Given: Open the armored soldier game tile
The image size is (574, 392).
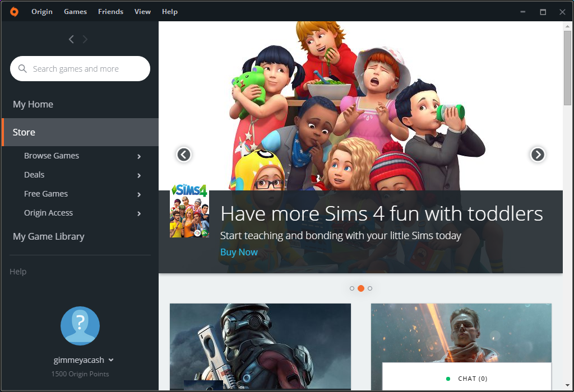Looking at the screenshot, I should [x=260, y=347].
